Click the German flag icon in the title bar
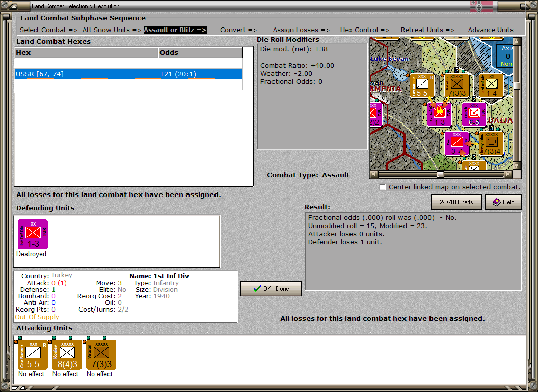Image resolution: width=538 pixels, height=392 pixels. tap(481, 6)
